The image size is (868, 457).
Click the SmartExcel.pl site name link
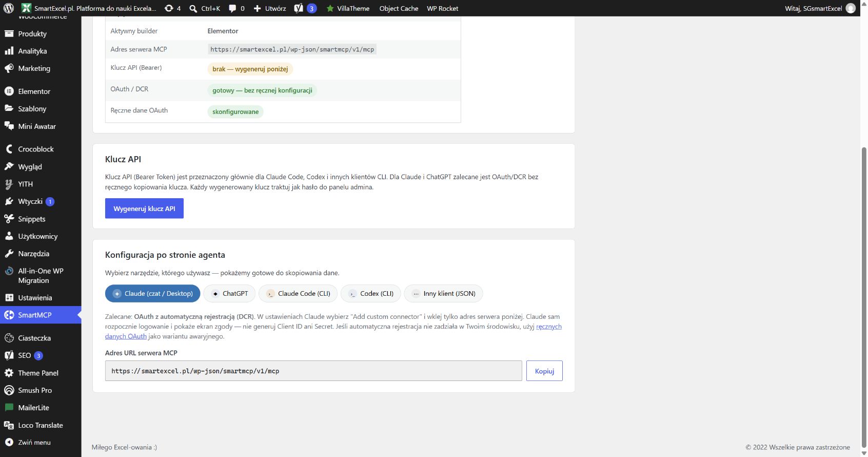point(89,8)
